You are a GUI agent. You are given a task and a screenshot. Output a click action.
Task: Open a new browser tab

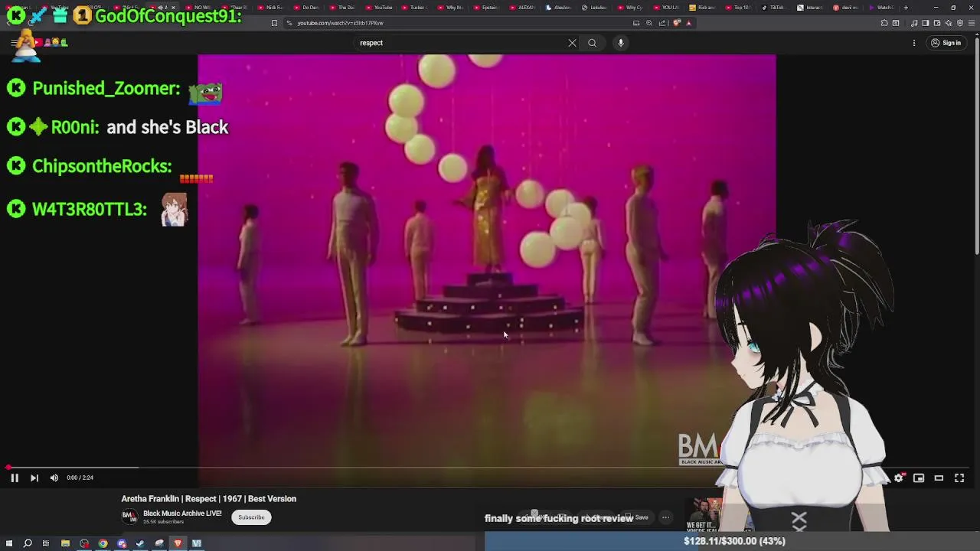pyautogui.click(x=906, y=8)
